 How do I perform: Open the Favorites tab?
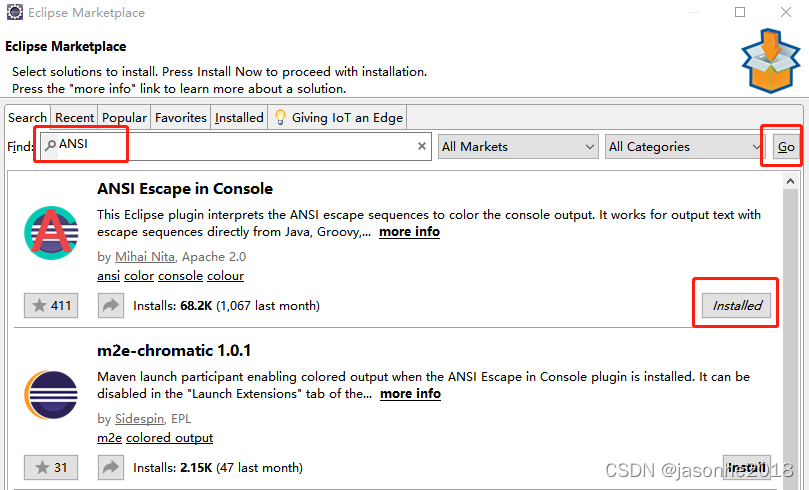[x=181, y=118]
